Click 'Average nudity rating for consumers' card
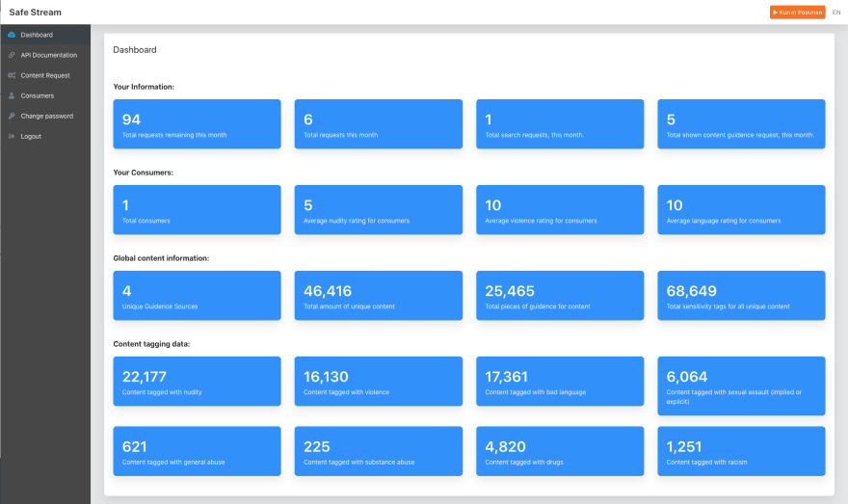The image size is (848, 504). (379, 210)
